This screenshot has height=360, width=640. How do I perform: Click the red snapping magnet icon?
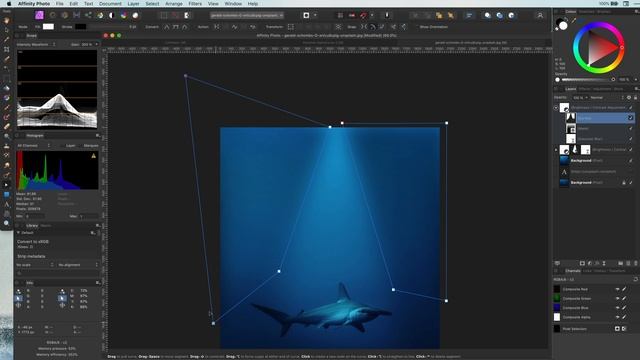(x=363, y=16)
